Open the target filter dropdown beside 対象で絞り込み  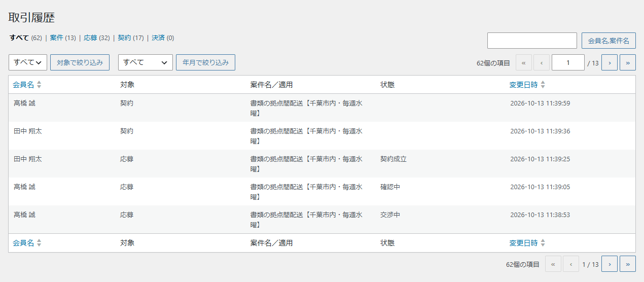[x=28, y=62]
